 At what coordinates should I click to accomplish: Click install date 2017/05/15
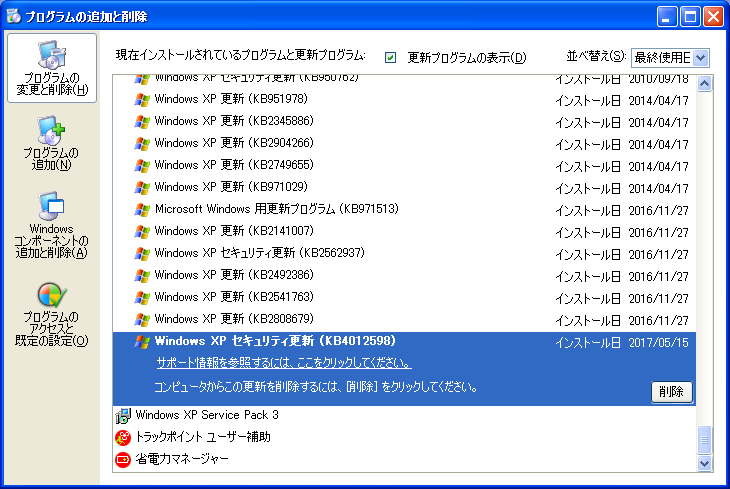[658, 343]
